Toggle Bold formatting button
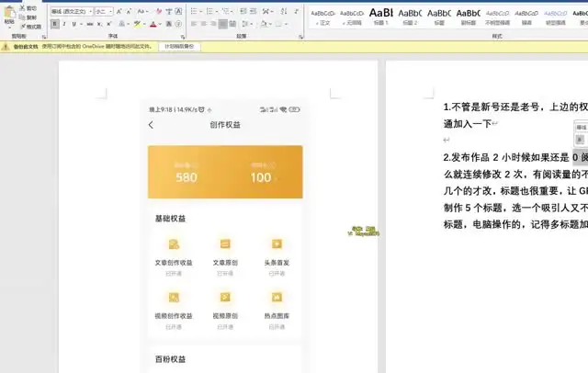Viewport: 588px width, 373px height. (x=52, y=24)
